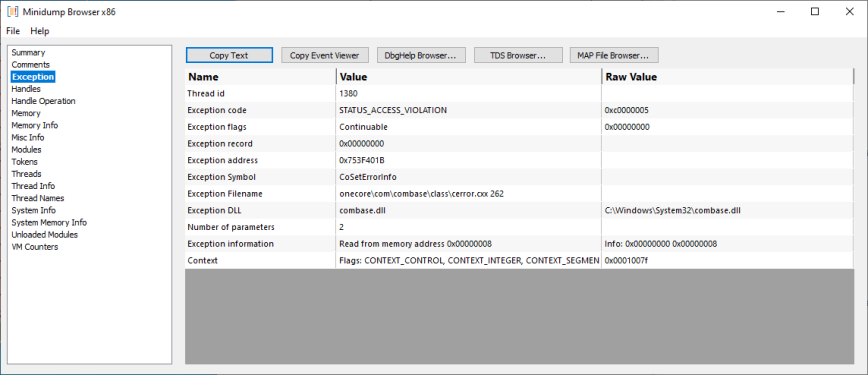Select Memory in the left list
The height and width of the screenshot is (375, 868).
[x=26, y=114]
